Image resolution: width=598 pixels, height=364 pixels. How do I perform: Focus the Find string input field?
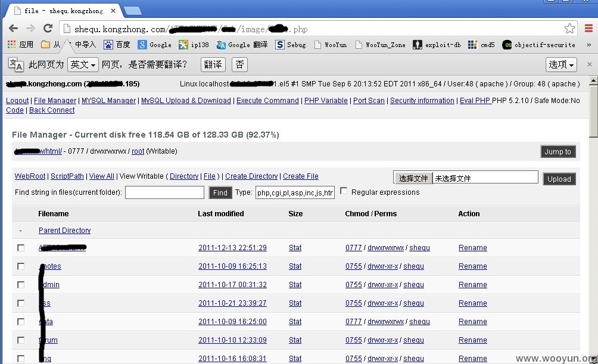coord(164,192)
